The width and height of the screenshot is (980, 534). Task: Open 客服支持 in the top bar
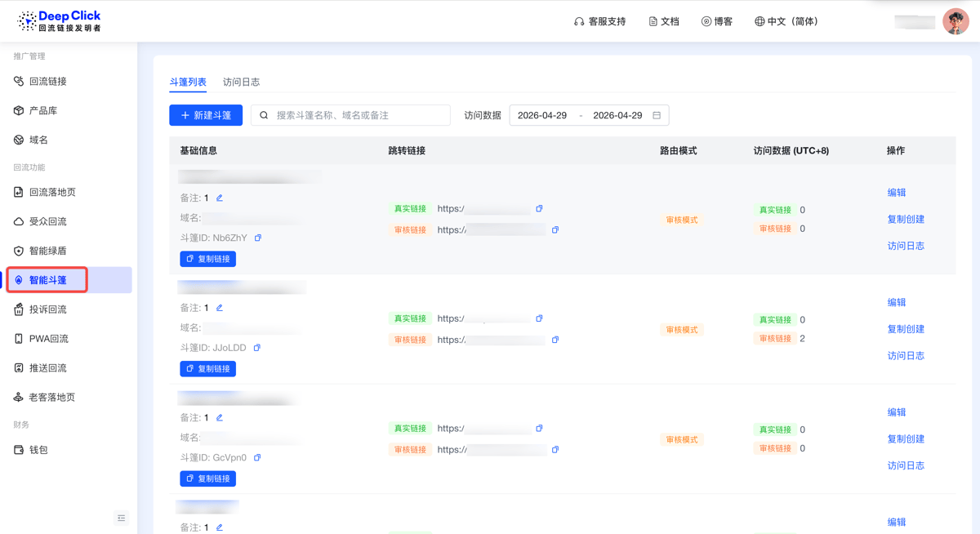(600, 22)
